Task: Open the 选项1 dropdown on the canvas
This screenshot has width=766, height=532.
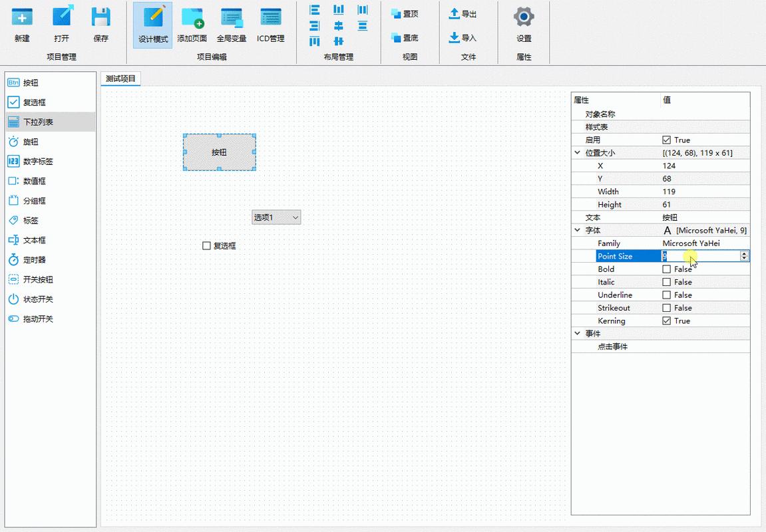Action: click(x=276, y=217)
